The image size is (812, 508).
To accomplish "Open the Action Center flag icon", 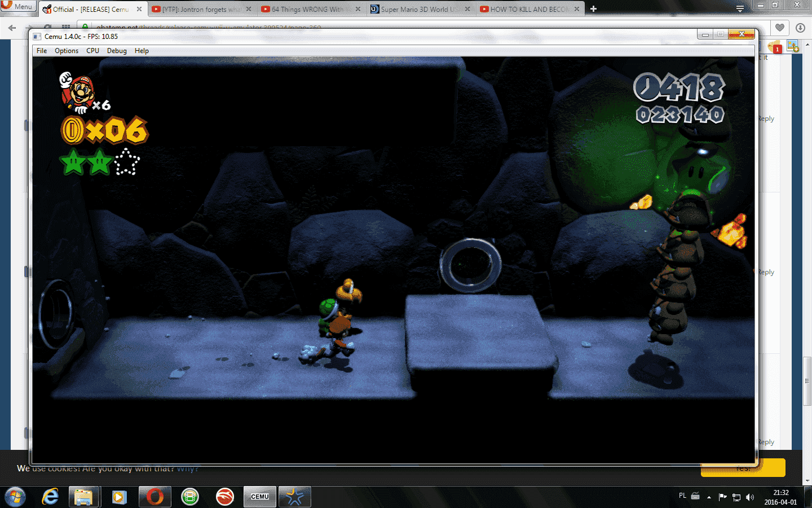I will pyautogui.click(x=722, y=497).
